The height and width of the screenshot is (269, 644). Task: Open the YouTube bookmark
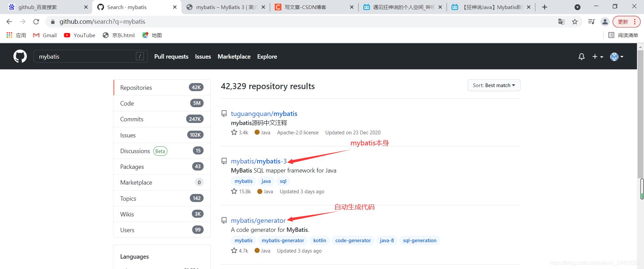(79, 35)
